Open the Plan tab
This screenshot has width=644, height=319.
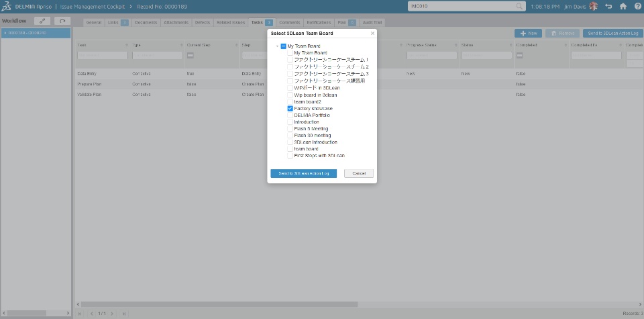(x=347, y=23)
